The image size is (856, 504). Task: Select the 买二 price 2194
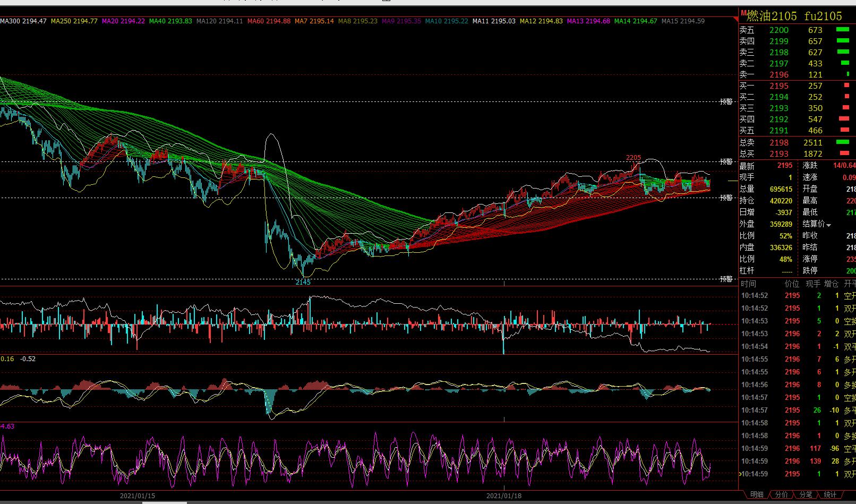[779, 97]
